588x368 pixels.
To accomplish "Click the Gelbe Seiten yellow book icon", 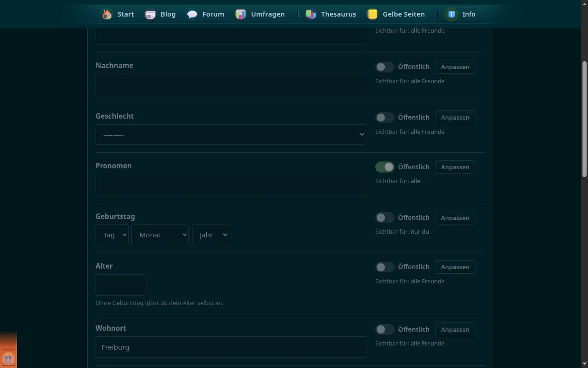I will point(373,14).
